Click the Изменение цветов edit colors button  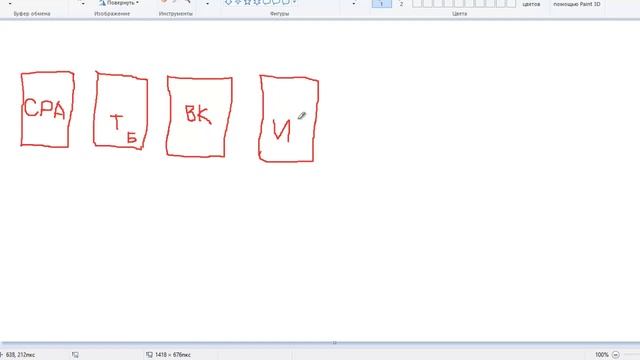coord(531,4)
